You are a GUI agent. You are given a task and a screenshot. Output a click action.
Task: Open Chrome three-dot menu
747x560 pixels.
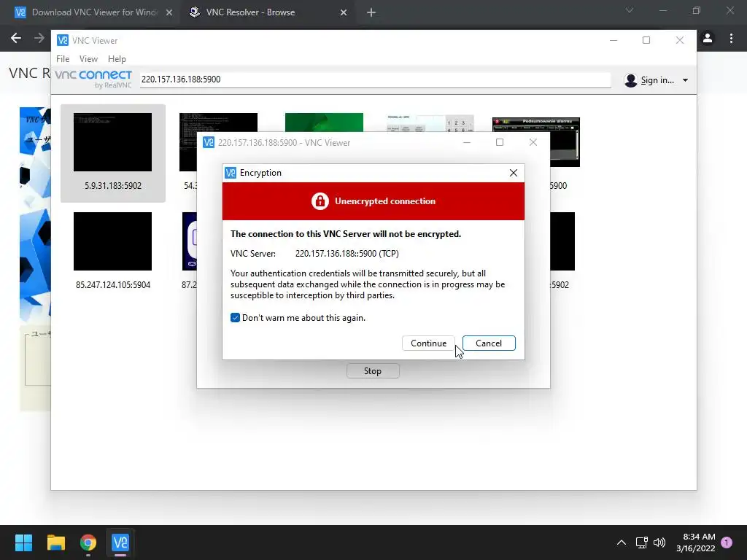point(731,38)
